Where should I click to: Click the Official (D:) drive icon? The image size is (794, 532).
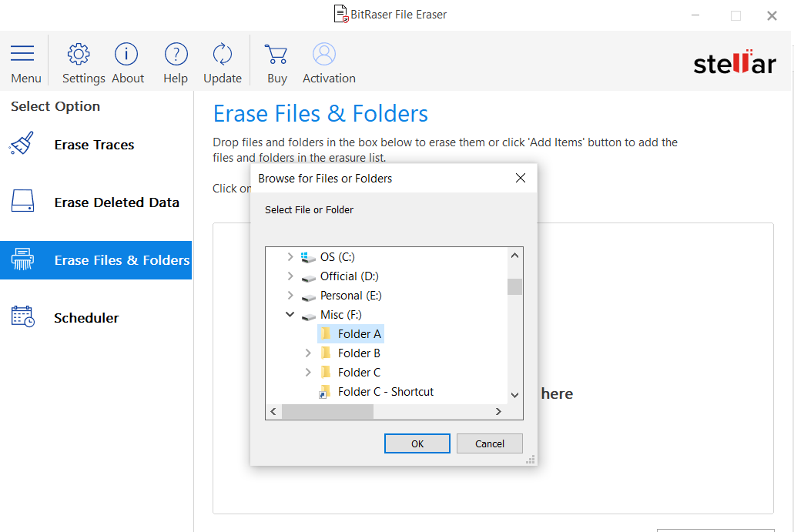[x=308, y=277]
